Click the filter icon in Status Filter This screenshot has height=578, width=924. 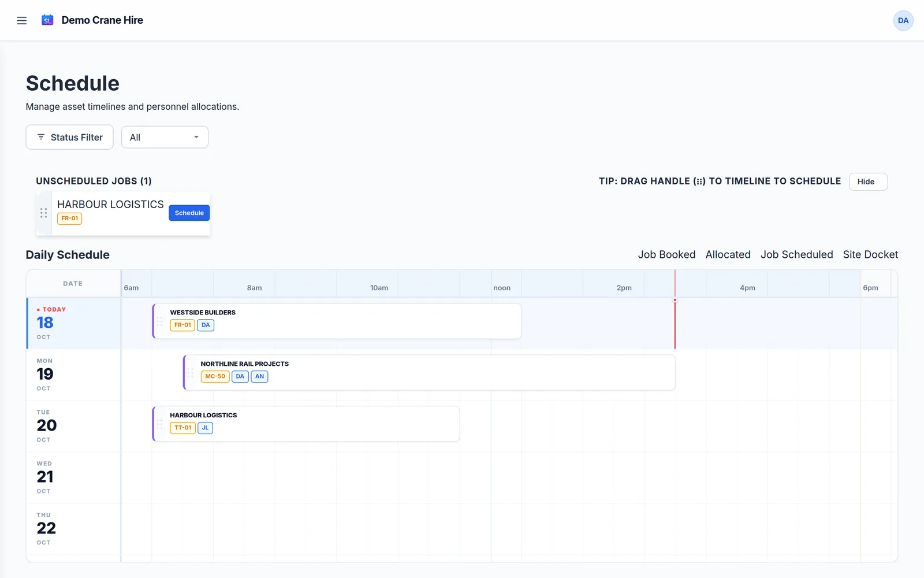(x=41, y=137)
